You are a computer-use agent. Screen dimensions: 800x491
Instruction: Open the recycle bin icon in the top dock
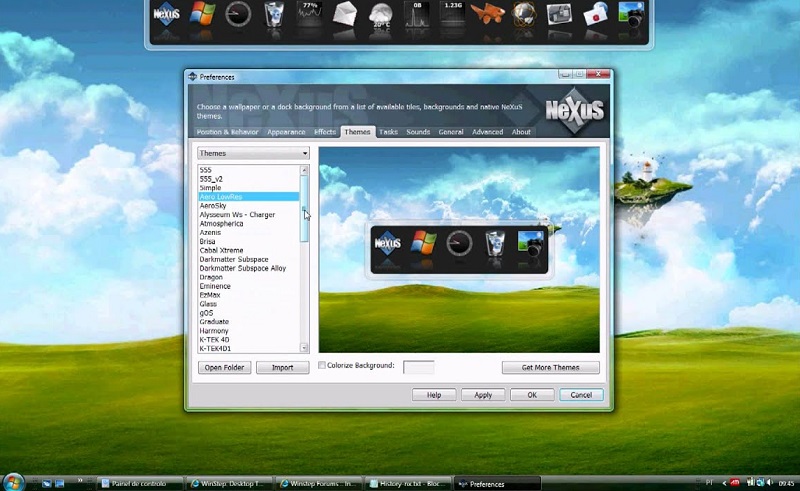pos(274,14)
